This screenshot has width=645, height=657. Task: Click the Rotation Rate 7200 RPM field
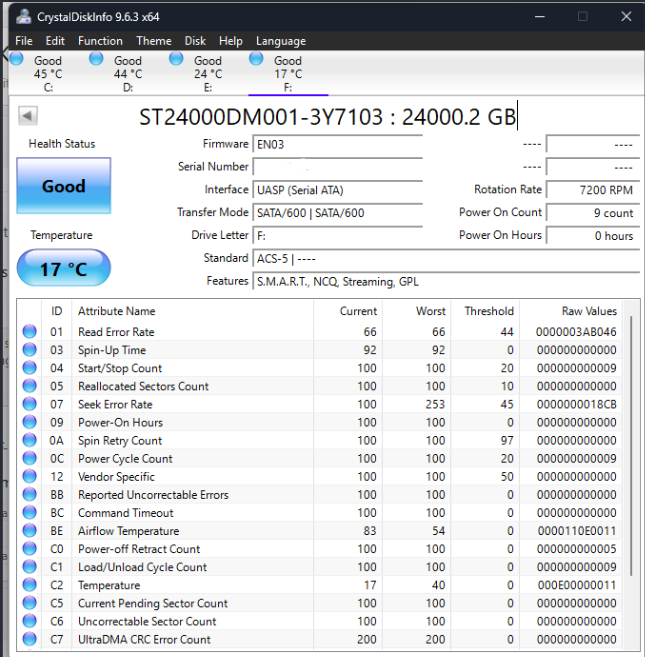point(593,190)
